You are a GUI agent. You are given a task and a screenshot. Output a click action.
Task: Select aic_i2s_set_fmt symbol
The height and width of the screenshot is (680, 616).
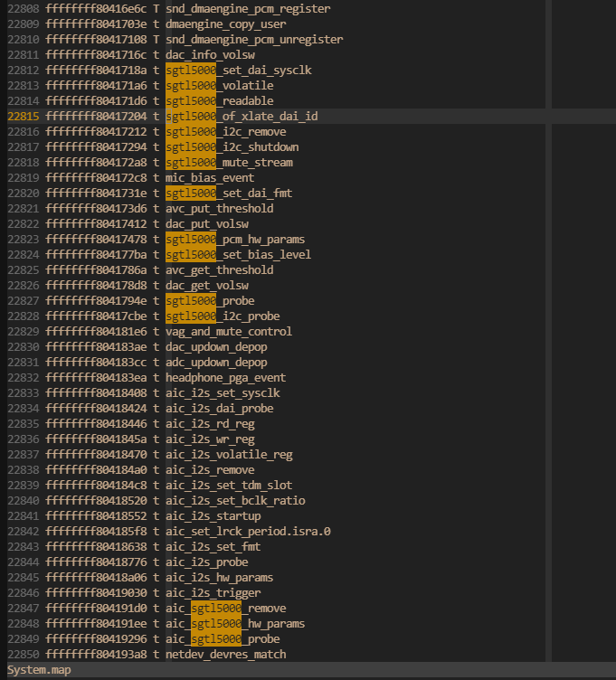213,547
